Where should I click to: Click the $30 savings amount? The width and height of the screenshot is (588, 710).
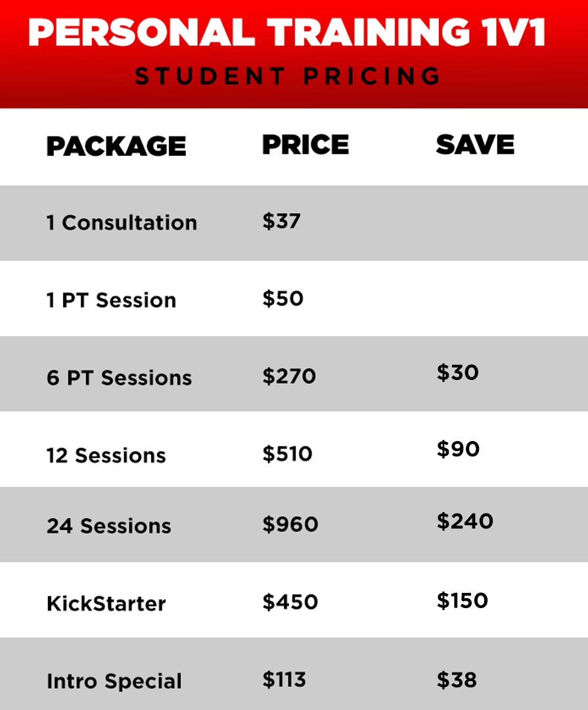[458, 373]
